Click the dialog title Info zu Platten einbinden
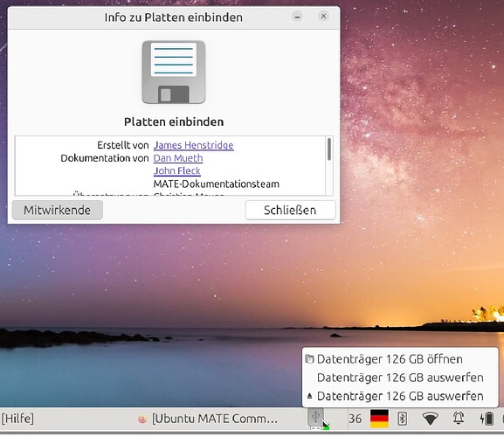 (174, 17)
